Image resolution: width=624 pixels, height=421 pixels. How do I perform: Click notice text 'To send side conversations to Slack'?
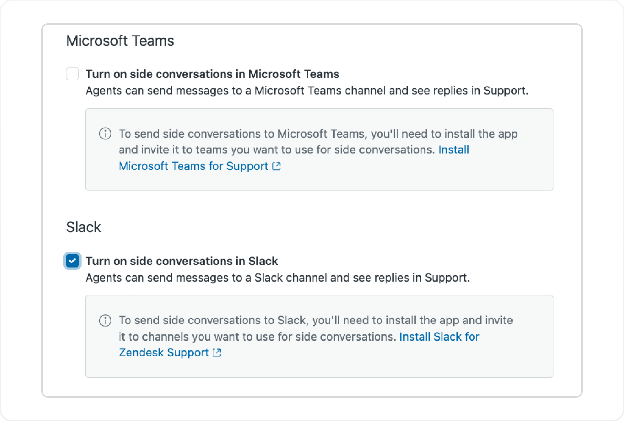click(x=213, y=320)
